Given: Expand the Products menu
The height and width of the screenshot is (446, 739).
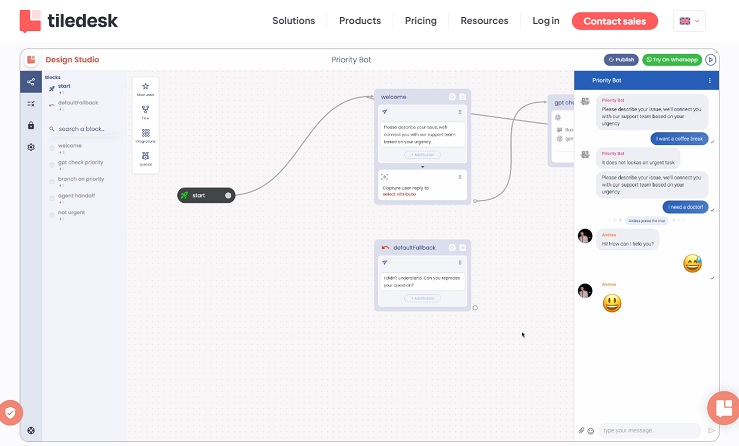Looking at the screenshot, I should (359, 20).
